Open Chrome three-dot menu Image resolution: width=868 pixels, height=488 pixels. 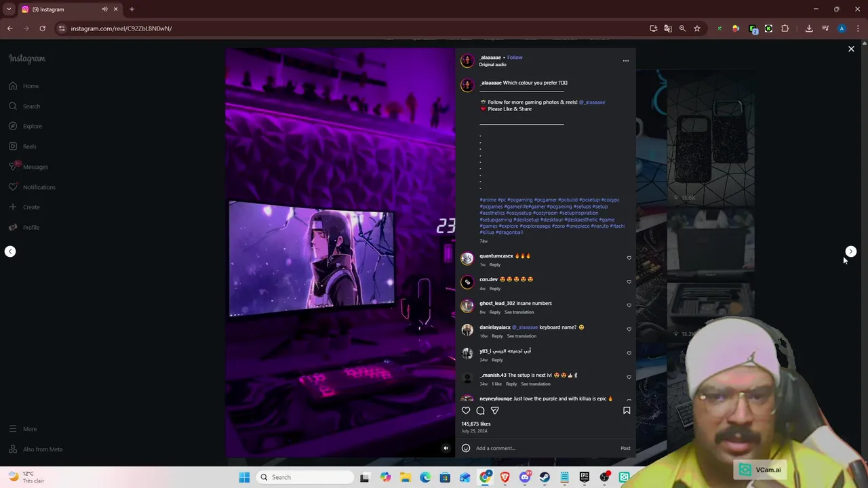tap(858, 28)
